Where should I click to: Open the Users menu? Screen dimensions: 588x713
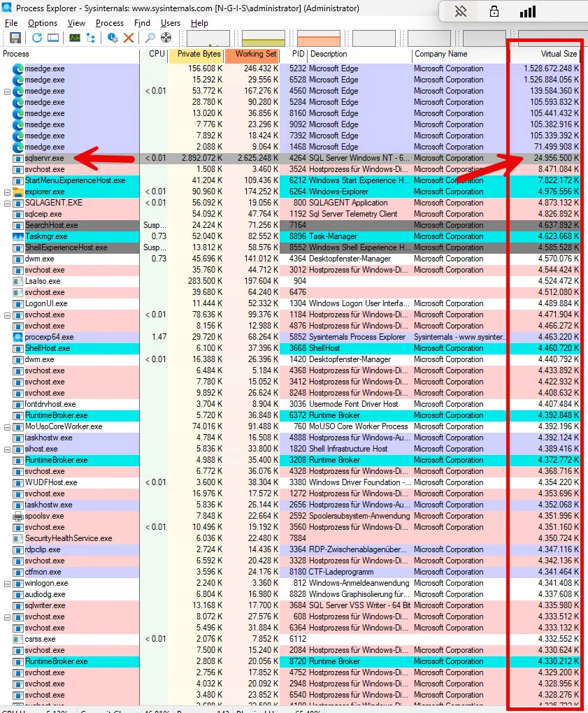tap(170, 23)
